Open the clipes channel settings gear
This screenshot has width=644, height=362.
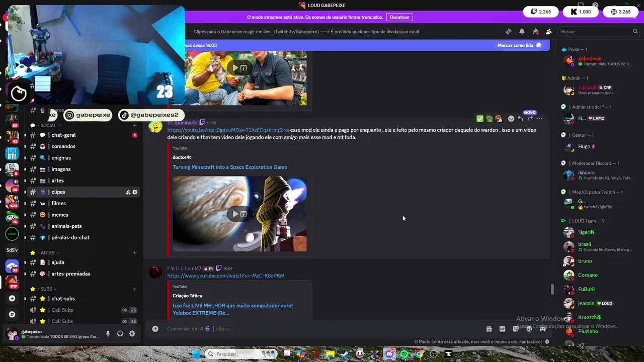135,192
